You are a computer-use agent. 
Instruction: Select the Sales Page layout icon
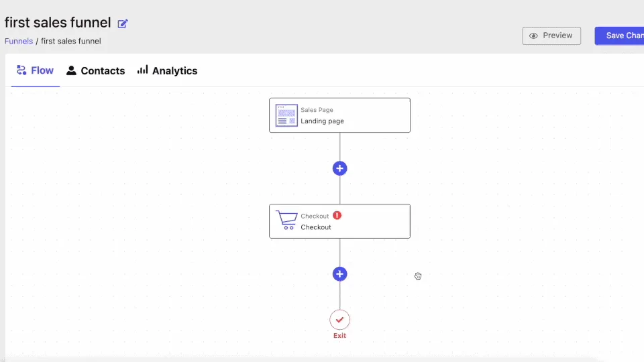point(286,115)
